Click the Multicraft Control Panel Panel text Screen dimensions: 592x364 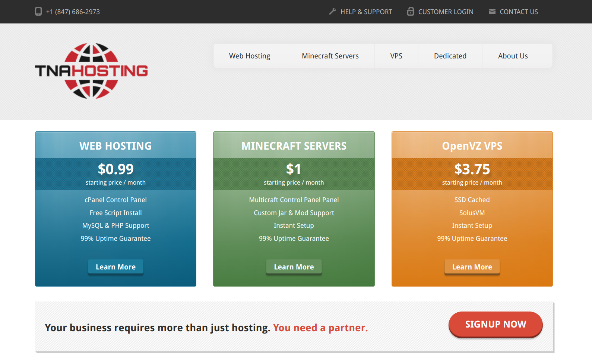[294, 200]
